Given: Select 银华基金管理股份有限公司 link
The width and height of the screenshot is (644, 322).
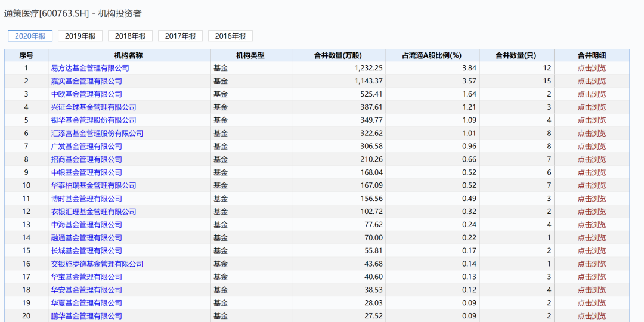Looking at the screenshot, I should click(x=94, y=120).
